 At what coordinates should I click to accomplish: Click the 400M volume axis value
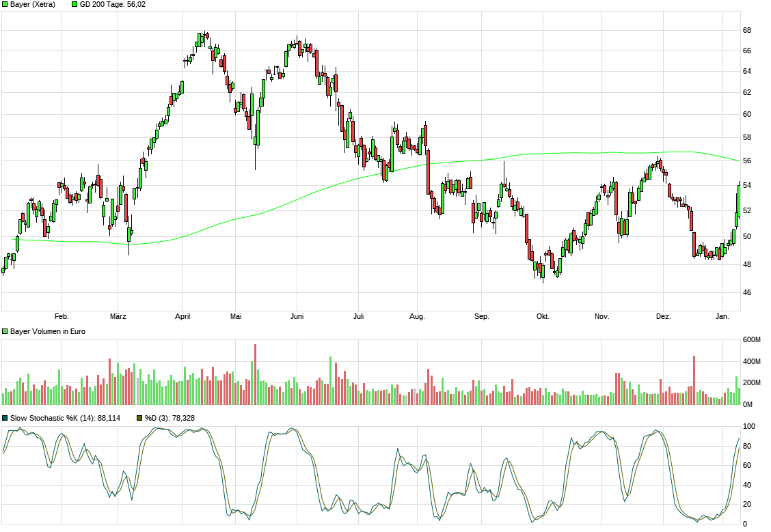[x=751, y=361]
